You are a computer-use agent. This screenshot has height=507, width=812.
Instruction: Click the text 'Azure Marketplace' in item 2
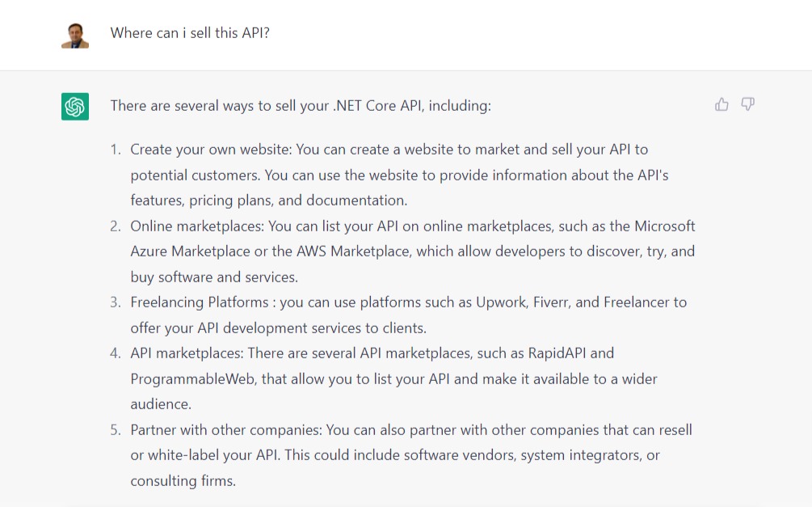click(190, 251)
